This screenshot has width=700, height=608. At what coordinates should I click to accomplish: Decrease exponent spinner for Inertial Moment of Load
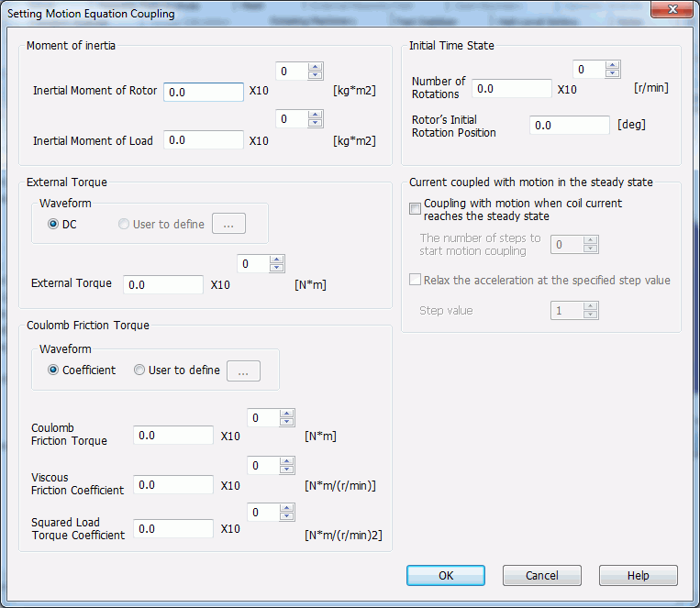click(x=316, y=124)
